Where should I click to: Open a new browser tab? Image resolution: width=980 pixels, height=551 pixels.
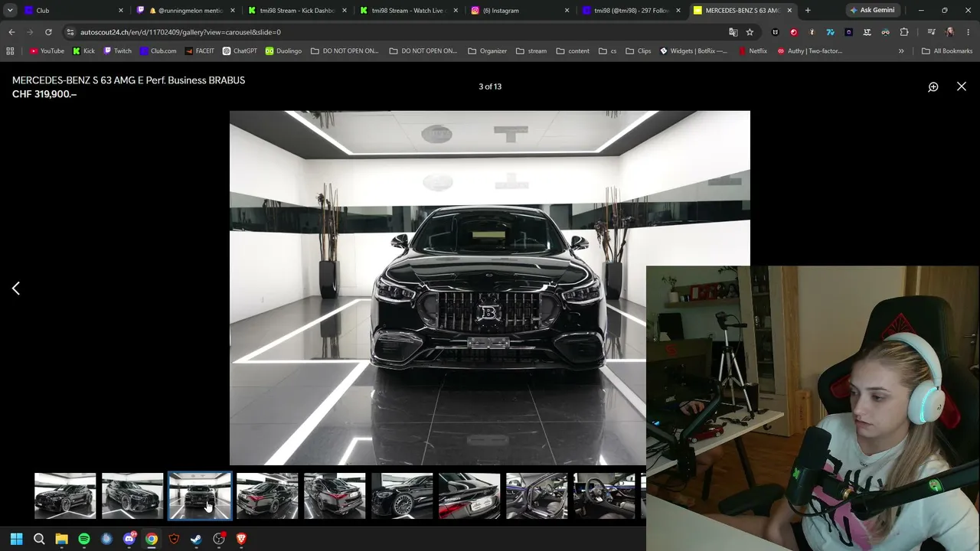pos(808,11)
